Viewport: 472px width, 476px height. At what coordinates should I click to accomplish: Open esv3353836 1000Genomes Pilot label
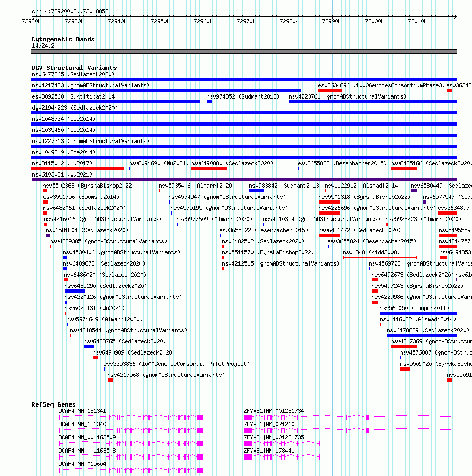click(177, 364)
